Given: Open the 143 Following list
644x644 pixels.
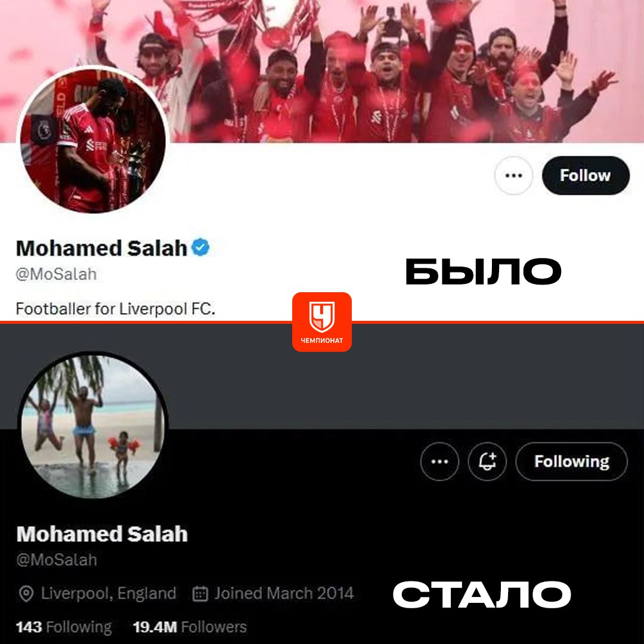Looking at the screenshot, I should pyautogui.click(x=64, y=627).
